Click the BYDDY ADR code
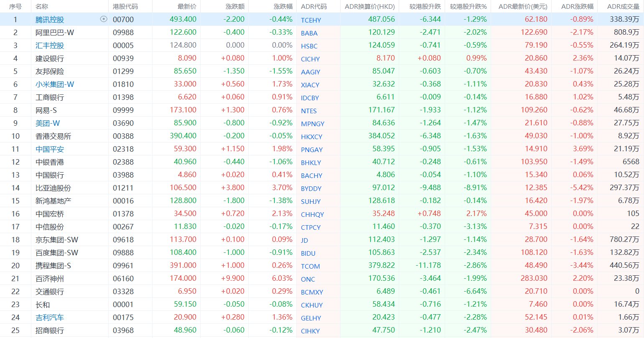 [311, 188]
